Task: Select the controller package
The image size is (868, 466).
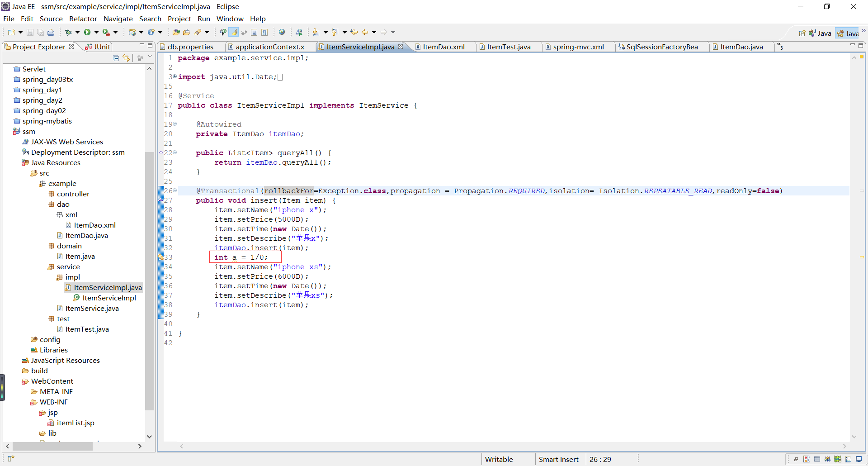Action: [x=73, y=194]
